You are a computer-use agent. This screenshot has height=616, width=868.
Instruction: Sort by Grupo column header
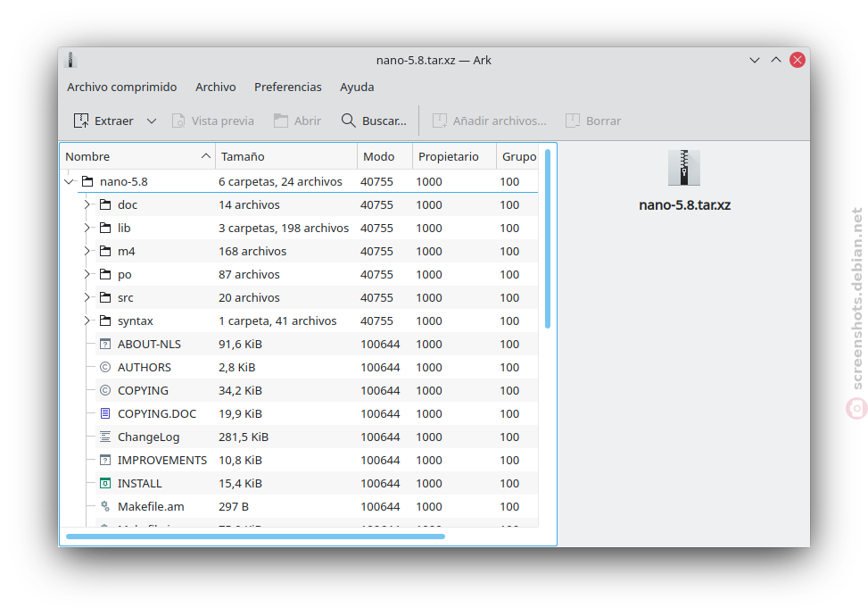(519, 157)
